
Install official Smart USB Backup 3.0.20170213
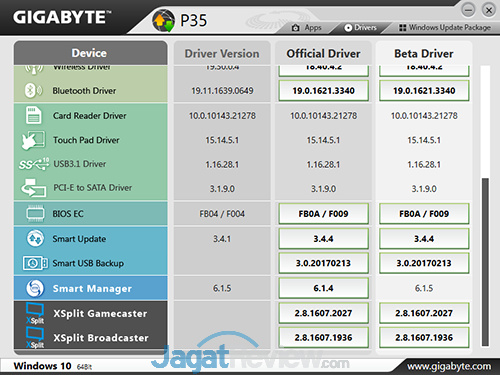point(324,263)
